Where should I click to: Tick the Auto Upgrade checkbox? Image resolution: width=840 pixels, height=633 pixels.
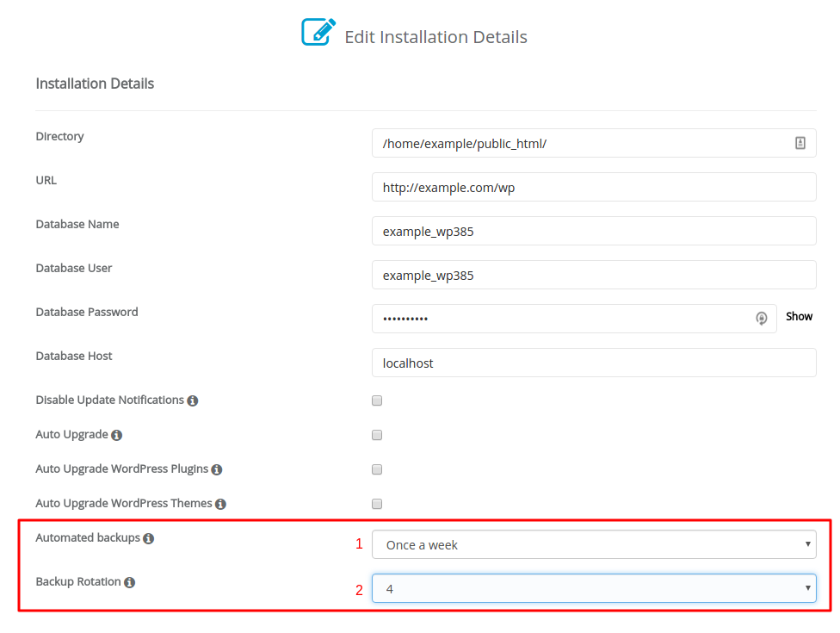pos(377,435)
